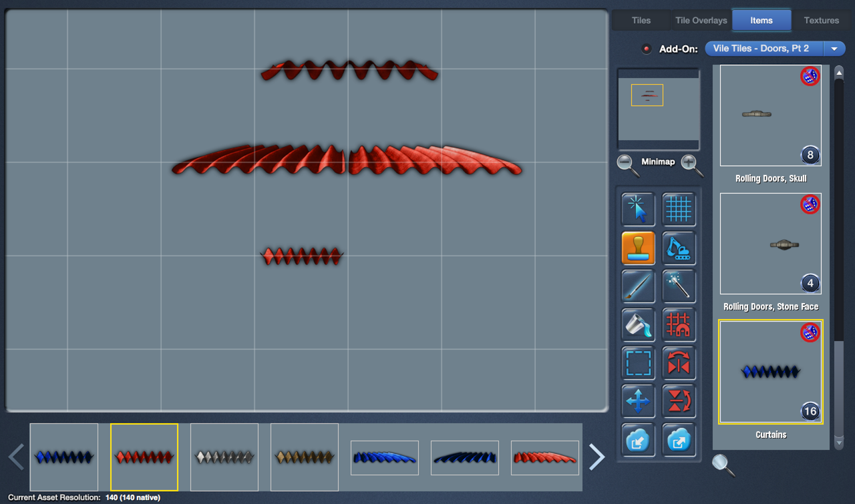855x504 pixels.
Task: Select the excavator dig tool
Action: (x=679, y=248)
